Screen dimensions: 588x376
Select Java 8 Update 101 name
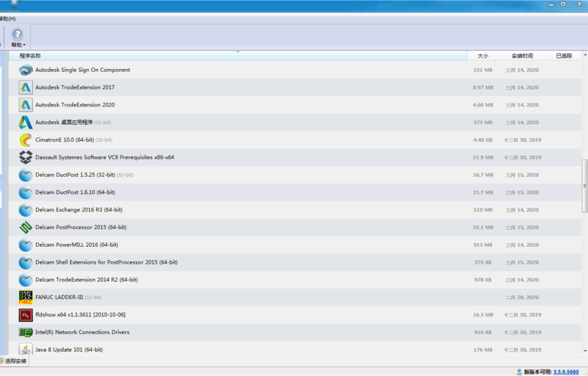(x=69, y=350)
